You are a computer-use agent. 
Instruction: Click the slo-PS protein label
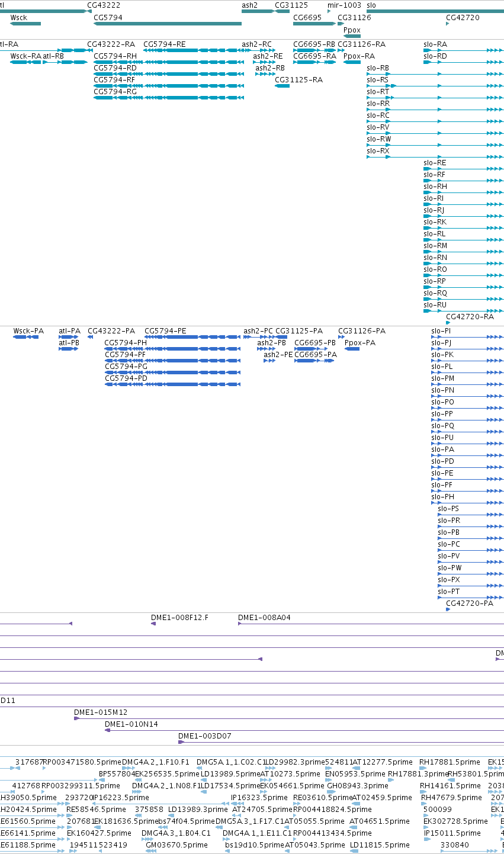coord(448,509)
